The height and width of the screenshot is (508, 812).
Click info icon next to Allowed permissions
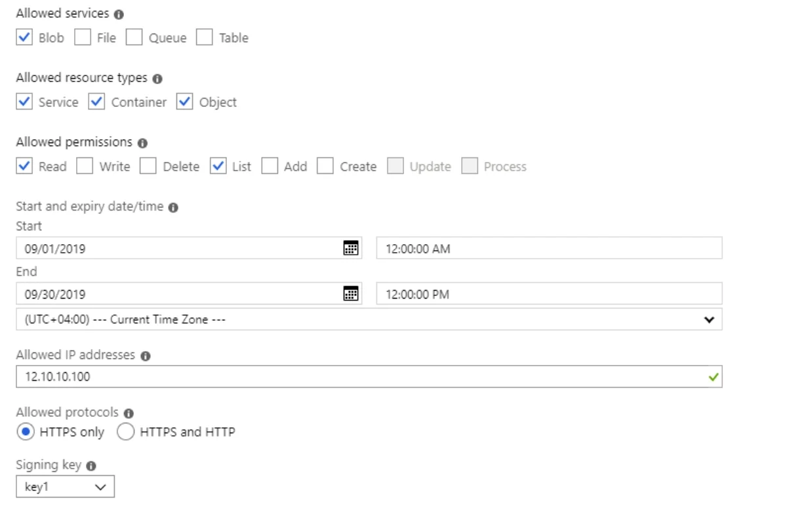tap(142, 142)
